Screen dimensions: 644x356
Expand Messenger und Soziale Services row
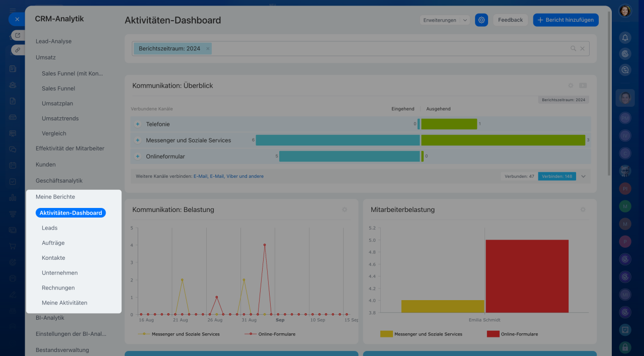(137, 140)
